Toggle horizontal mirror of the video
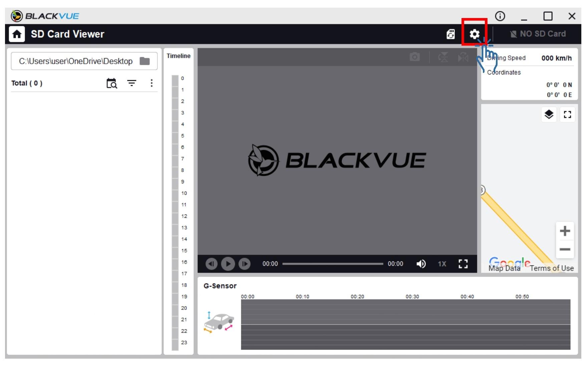 (463, 57)
